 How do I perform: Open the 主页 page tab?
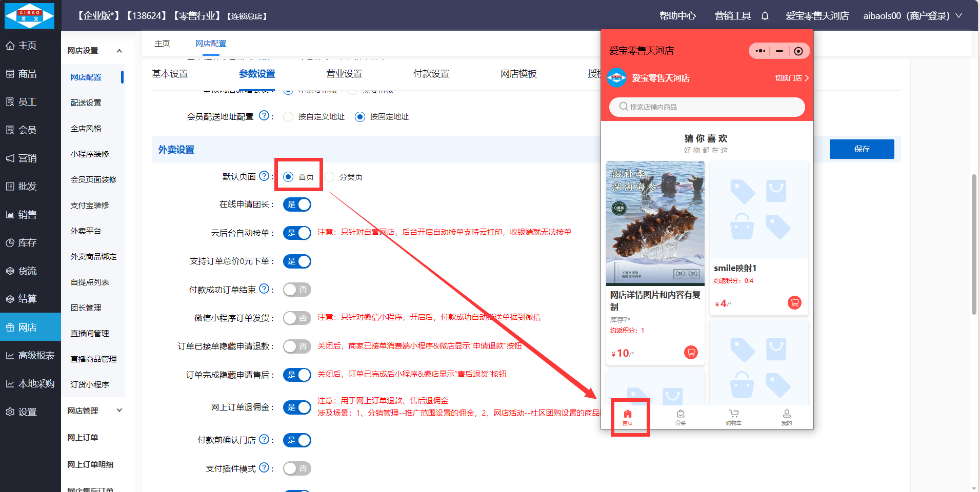[162, 44]
